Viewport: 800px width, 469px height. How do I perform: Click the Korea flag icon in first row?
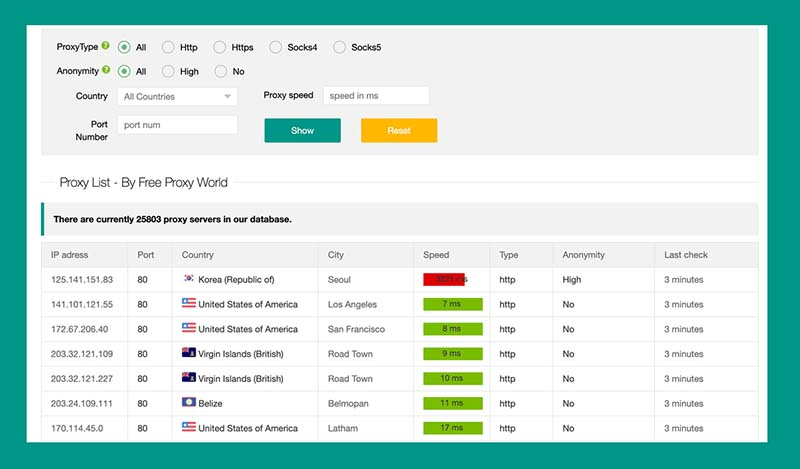point(188,280)
